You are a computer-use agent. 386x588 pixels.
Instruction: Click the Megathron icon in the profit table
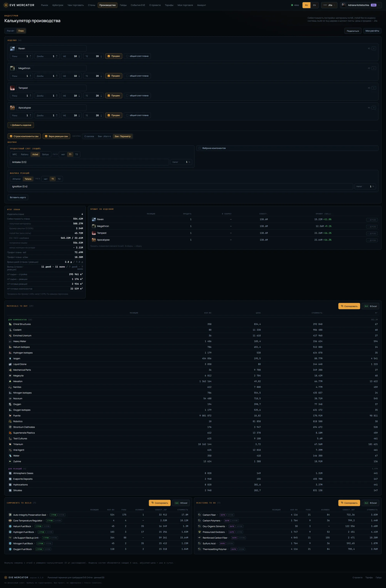click(x=94, y=226)
